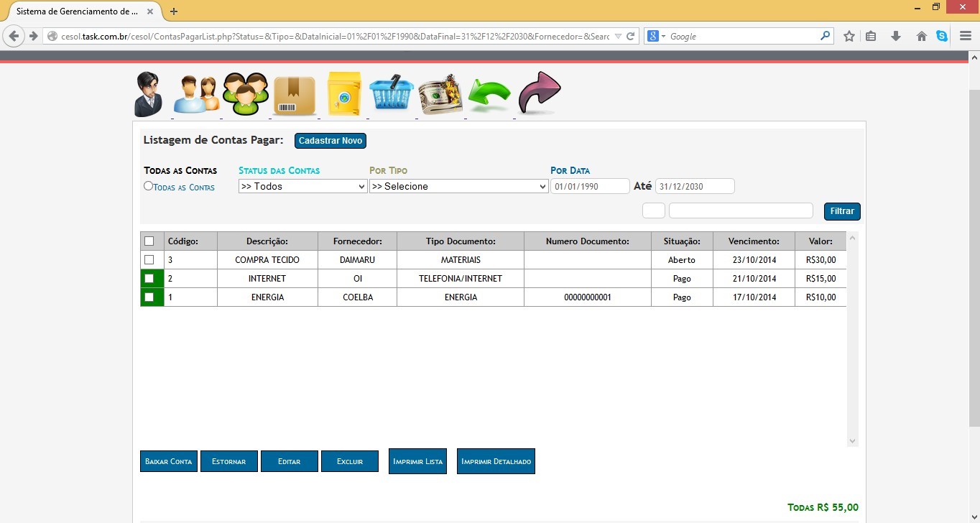Tick the checkbox for the INTERNET row

coord(149,278)
